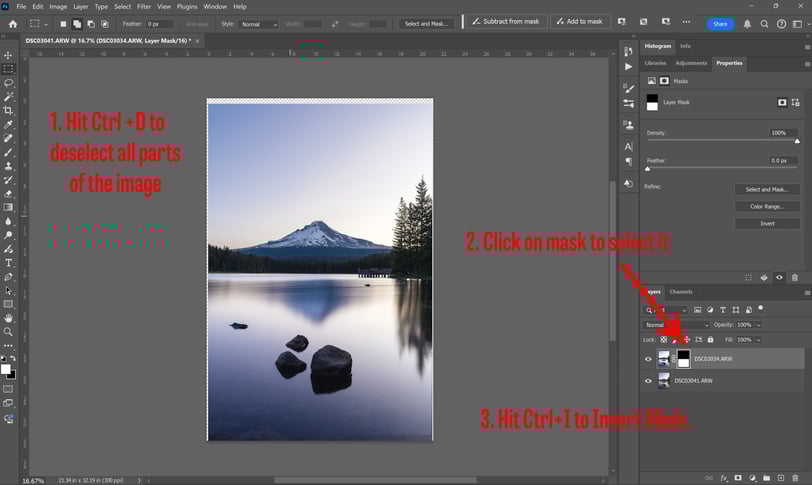812x485 pixels.
Task: Select the Lasso tool
Action: pos(8,83)
